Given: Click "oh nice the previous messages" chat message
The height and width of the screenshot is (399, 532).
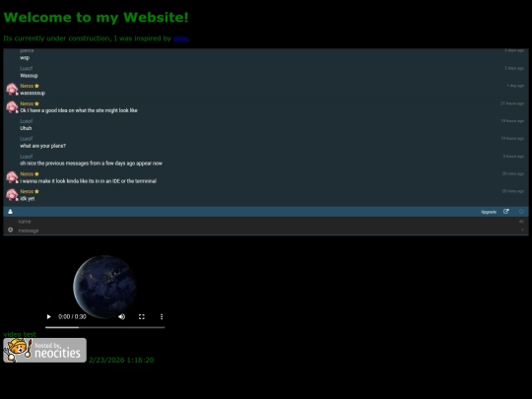Looking at the screenshot, I should 91,164.
